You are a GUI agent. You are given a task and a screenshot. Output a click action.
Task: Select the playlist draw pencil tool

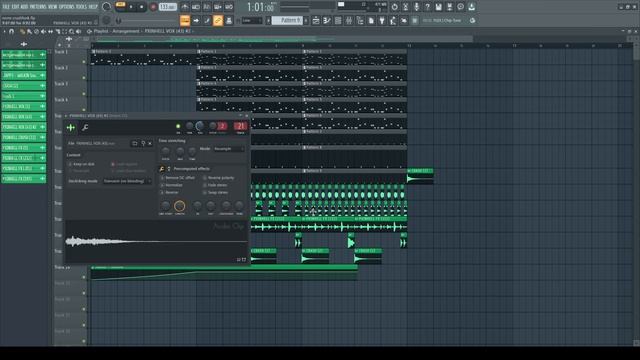point(22,31)
